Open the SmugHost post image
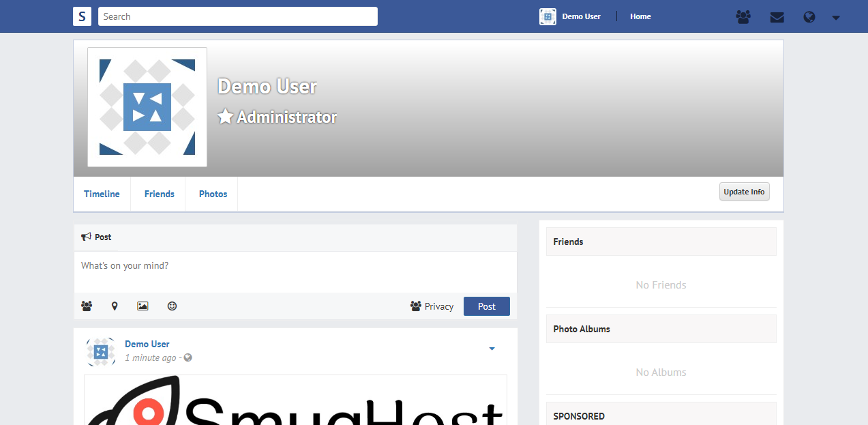 295,400
